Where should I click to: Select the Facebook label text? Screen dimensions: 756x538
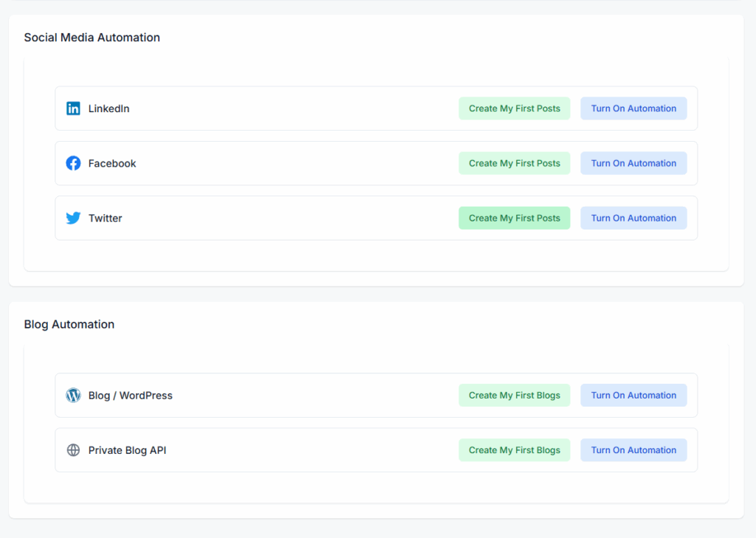tap(112, 163)
